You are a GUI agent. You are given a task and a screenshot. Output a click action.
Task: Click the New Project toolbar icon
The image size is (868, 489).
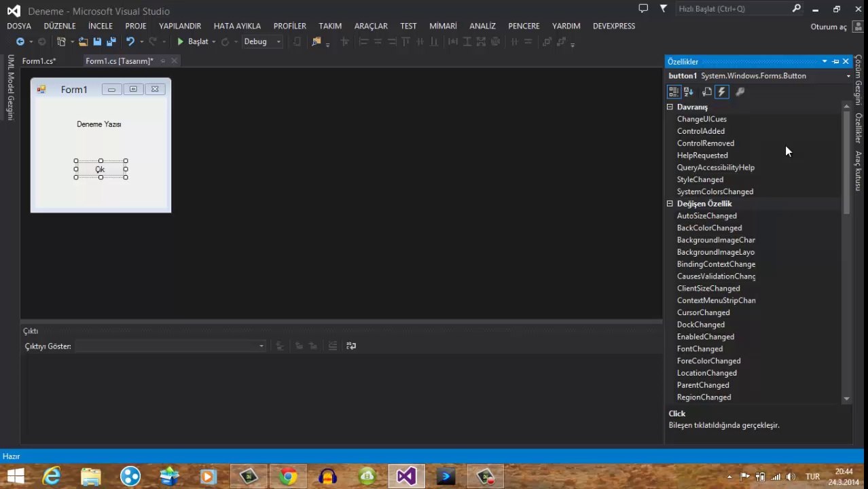[x=61, y=41]
